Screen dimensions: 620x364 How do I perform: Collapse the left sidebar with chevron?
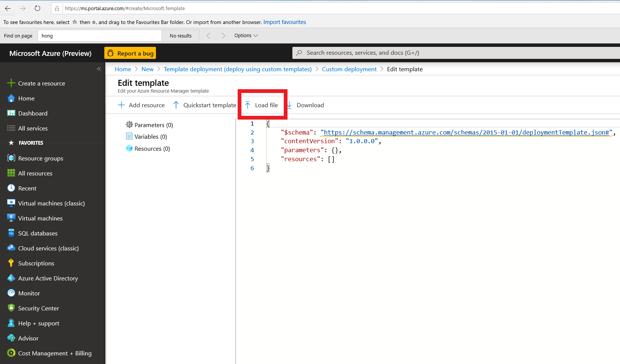99,69
